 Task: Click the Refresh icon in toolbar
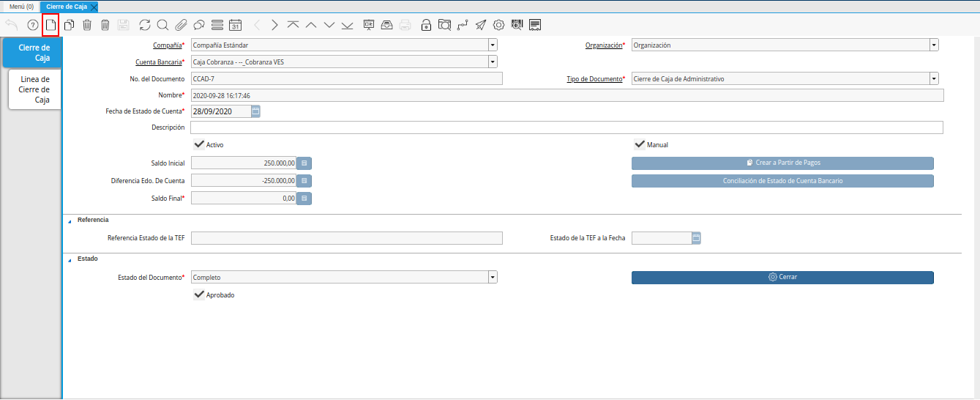coord(145,25)
